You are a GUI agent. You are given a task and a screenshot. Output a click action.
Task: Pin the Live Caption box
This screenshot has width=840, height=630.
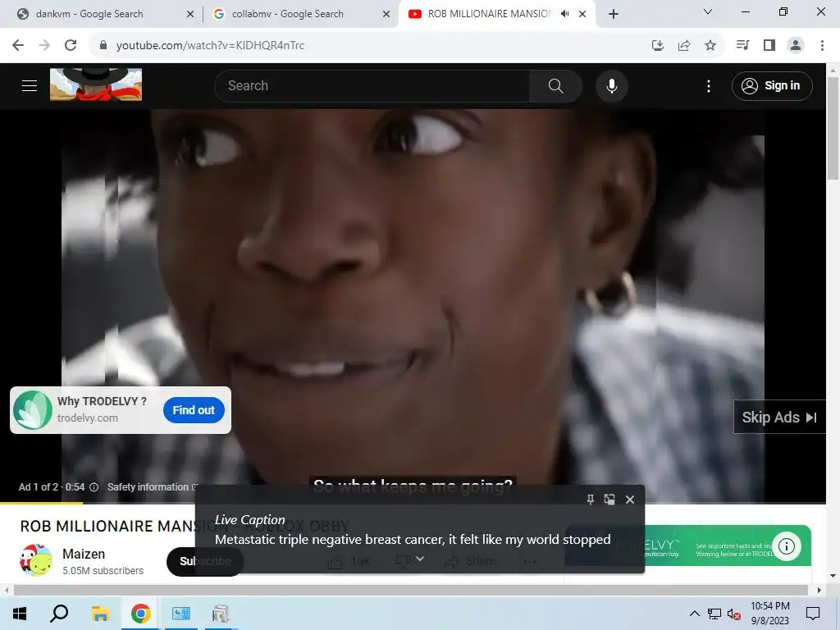coord(591,500)
